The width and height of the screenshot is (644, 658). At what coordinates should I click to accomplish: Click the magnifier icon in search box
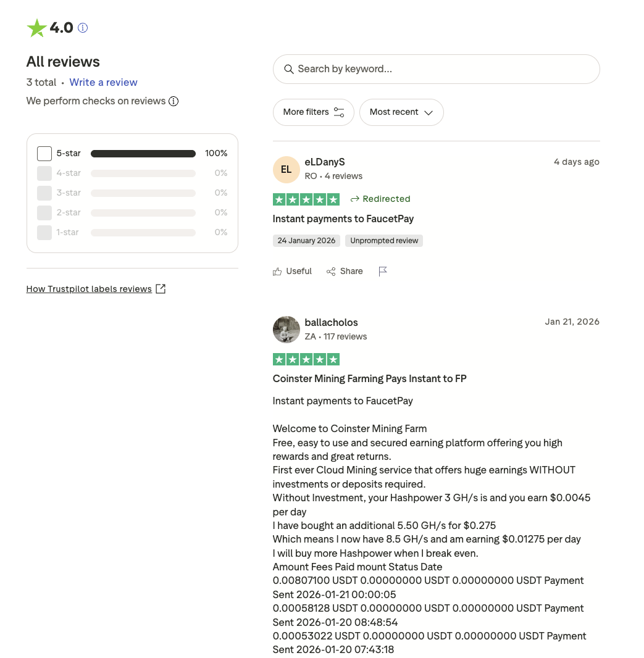pyautogui.click(x=288, y=69)
